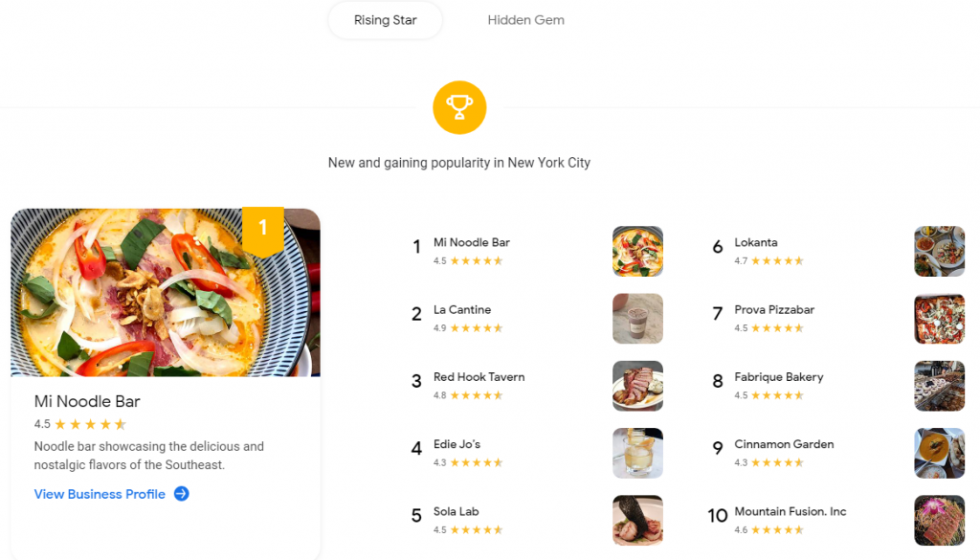Click the arrow icon beside View Business Profile
Screen dimensions: 980x560
pyautogui.click(x=181, y=494)
